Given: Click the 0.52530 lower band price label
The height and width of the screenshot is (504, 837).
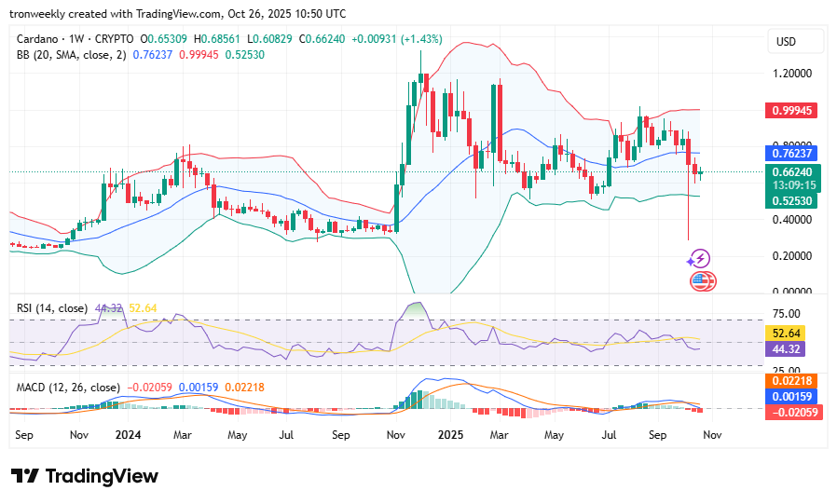Looking at the screenshot, I should (x=793, y=200).
